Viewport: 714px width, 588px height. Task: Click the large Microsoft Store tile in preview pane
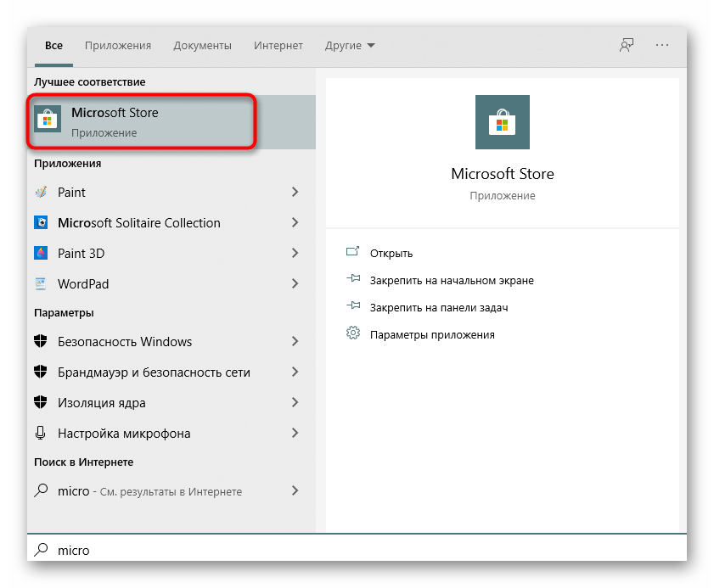tap(503, 122)
